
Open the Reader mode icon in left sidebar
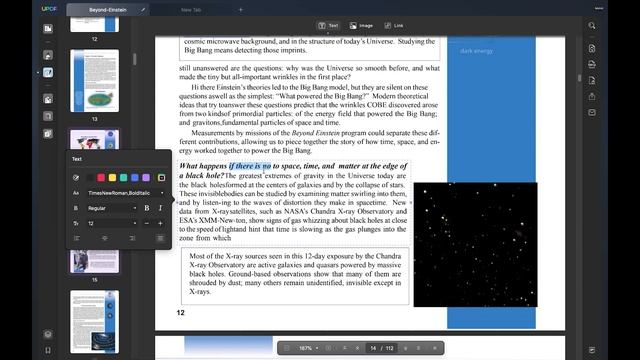pyautogui.click(x=48, y=29)
